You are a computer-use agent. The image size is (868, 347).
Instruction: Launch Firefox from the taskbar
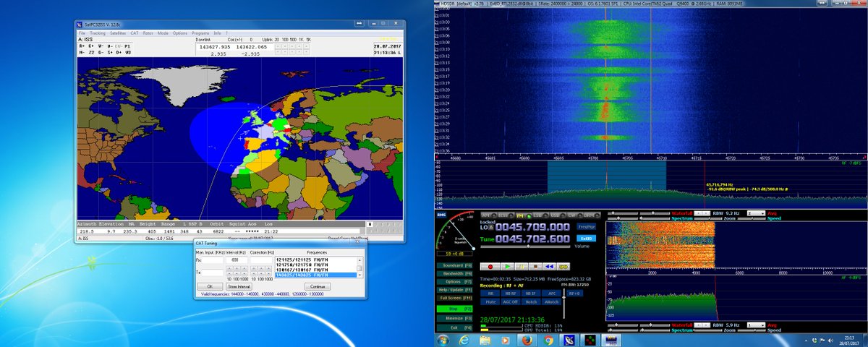pyautogui.click(x=527, y=340)
